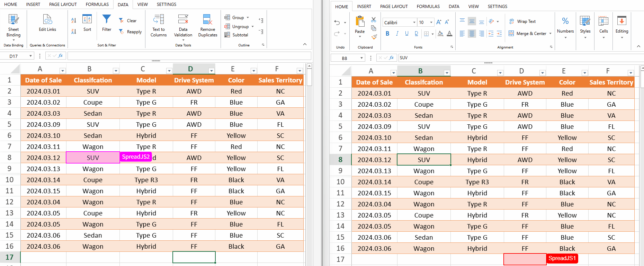The image size is (644, 266).
Task: Switch to the FORMULAS tab in the right window
Action: coord(428,7)
